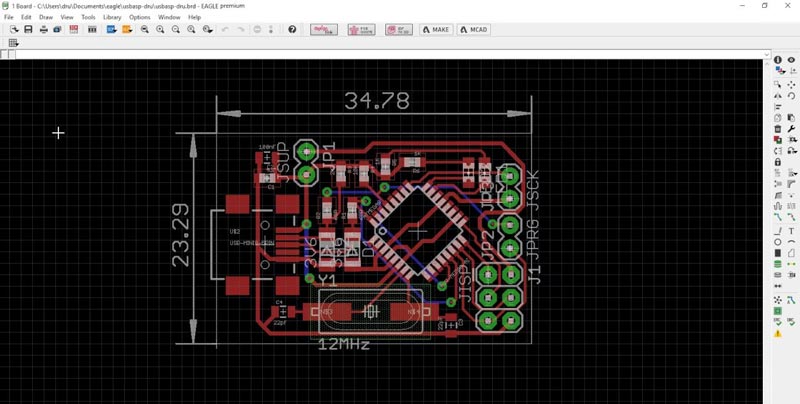Click the DRC errors warning icon
The height and width of the screenshot is (404, 800).
point(778,334)
